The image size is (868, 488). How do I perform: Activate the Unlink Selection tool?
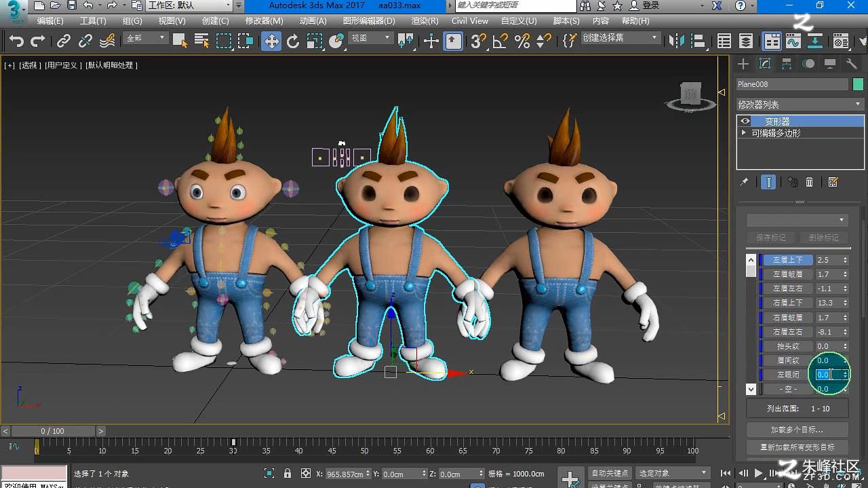(85, 41)
